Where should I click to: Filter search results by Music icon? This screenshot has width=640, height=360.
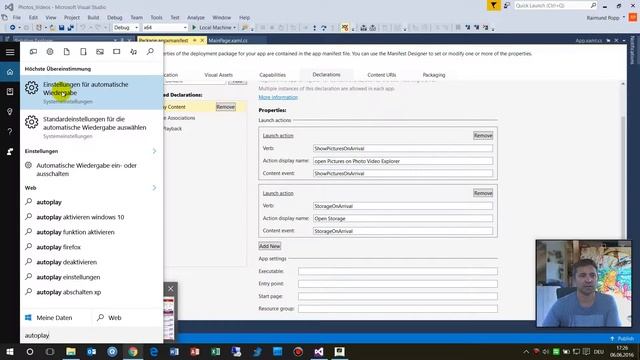pyautogui.click(x=133, y=52)
